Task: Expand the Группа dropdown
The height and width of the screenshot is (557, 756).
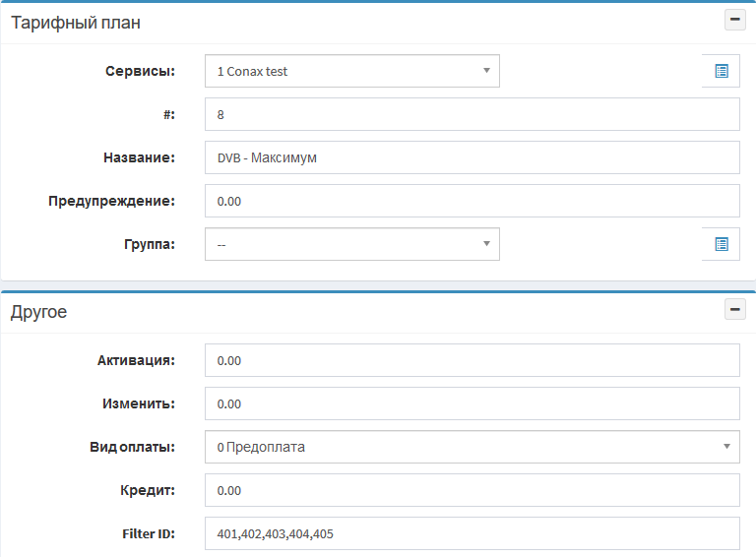Action: [x=351, y=244]
